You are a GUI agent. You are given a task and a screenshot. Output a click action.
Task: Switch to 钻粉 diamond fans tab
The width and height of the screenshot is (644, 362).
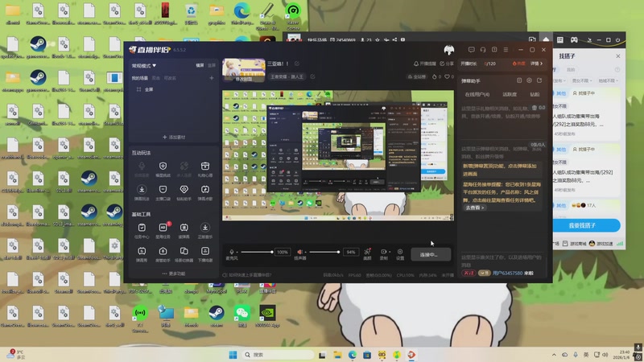[x=535, y=94]
